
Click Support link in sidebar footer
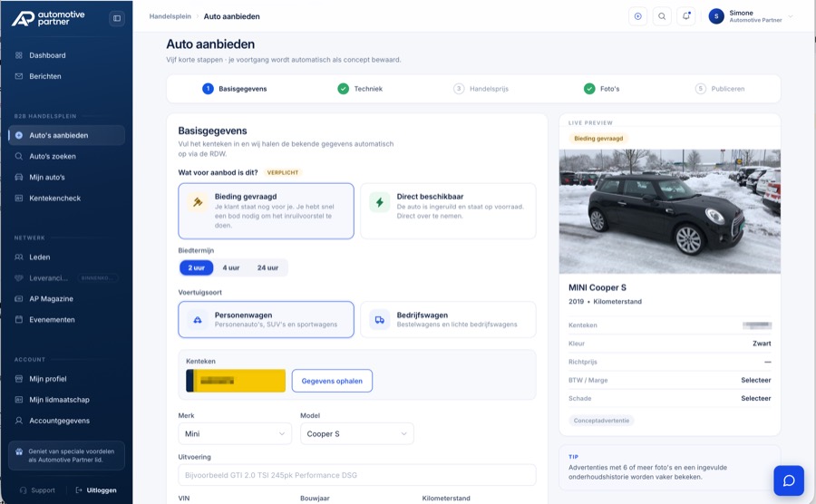(37, 490)
